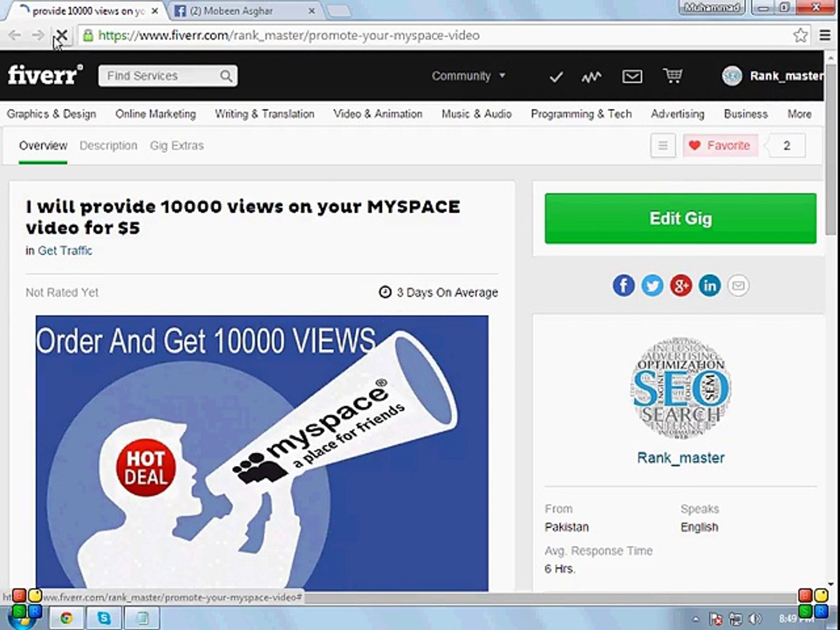The height and width of the screenshot is (630, 840).
Task: Share gig on LinkedIn
Action: click(x=709, y=286)
